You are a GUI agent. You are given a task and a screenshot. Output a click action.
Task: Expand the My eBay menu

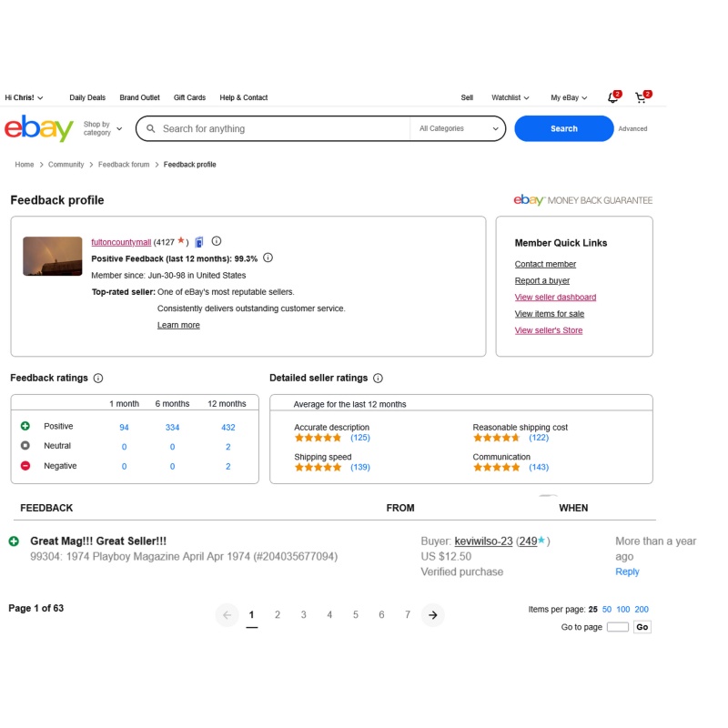point(569,97)
